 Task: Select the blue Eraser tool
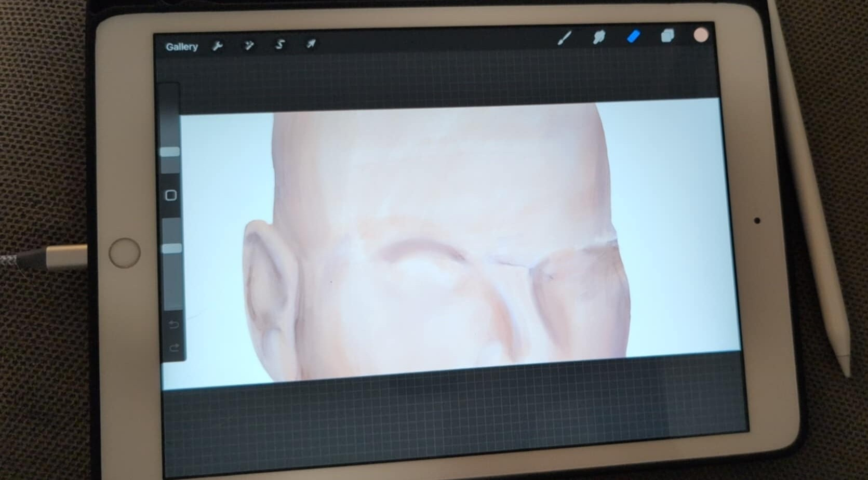coord(634,36)
